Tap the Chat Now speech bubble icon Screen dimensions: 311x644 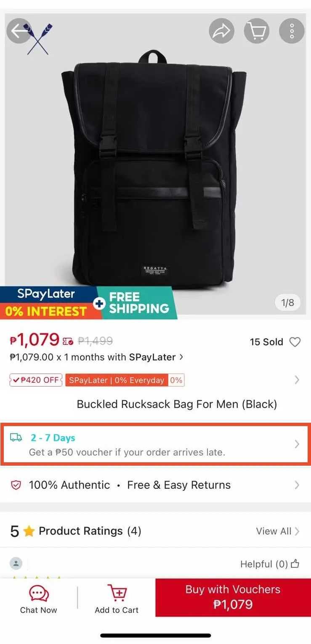point(39,594)
